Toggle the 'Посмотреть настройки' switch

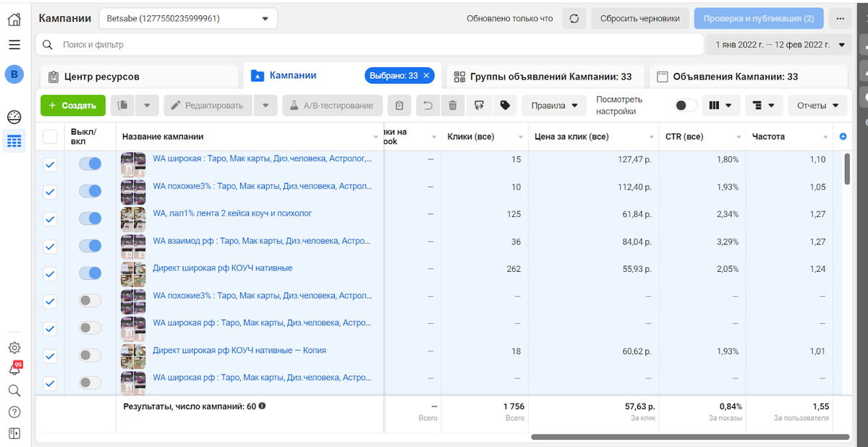[x=686, y=106]
